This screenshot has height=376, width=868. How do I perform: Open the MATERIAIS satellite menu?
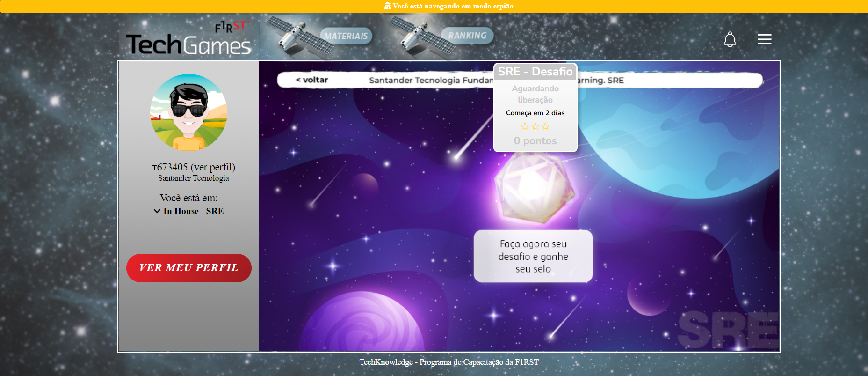(x=319, y=36)
